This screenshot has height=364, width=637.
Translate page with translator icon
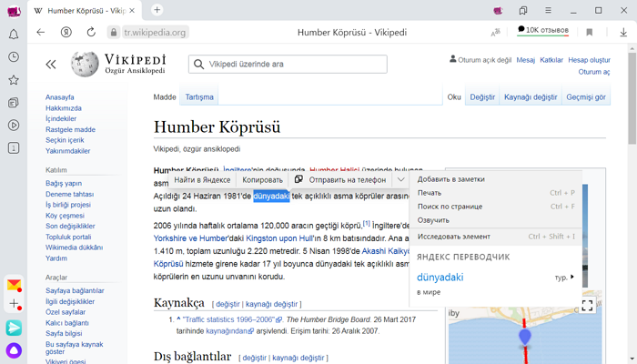[495, 33]
